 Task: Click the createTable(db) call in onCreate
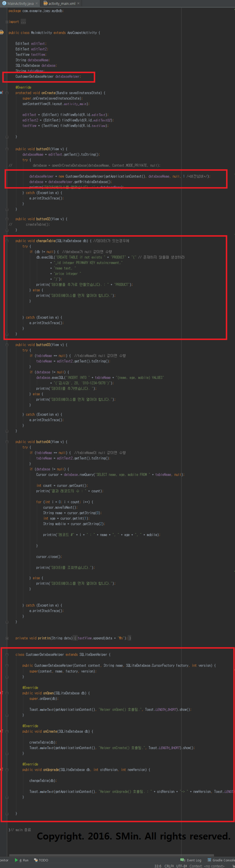(x=43, y=742)
